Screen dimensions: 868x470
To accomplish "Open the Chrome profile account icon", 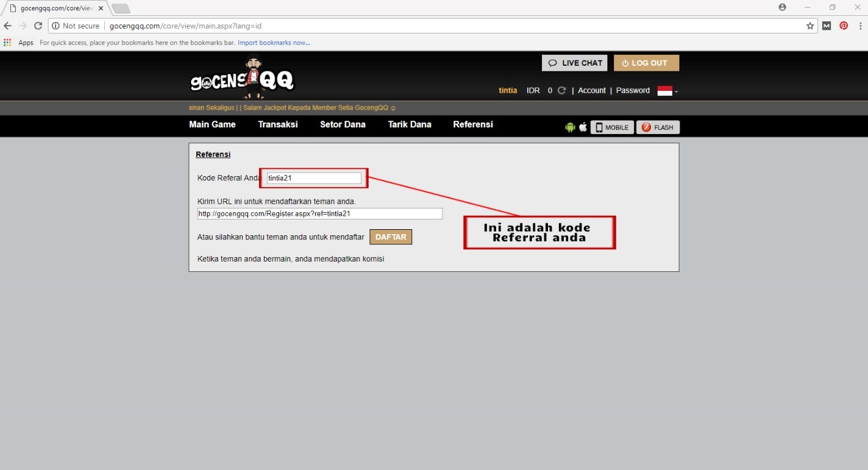I will pyautogui.click(x=783, y=7).
